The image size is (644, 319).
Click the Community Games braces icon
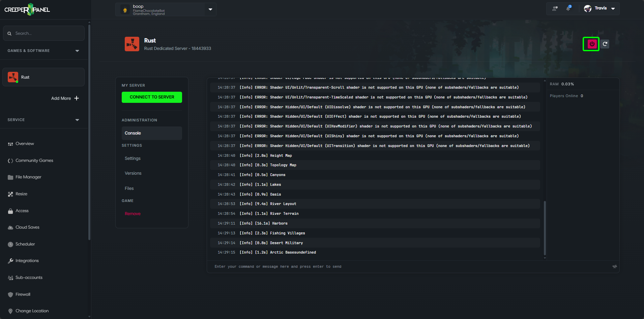click(x=10, y=161)
